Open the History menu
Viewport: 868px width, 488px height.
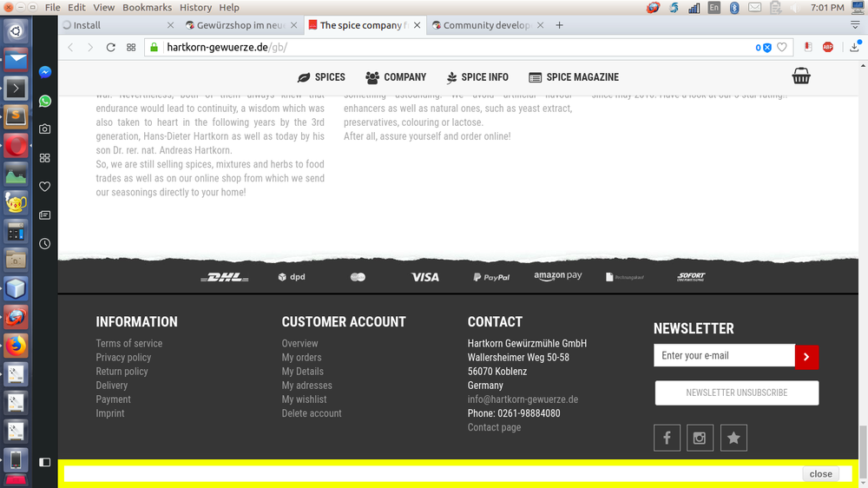pos(195,7)
